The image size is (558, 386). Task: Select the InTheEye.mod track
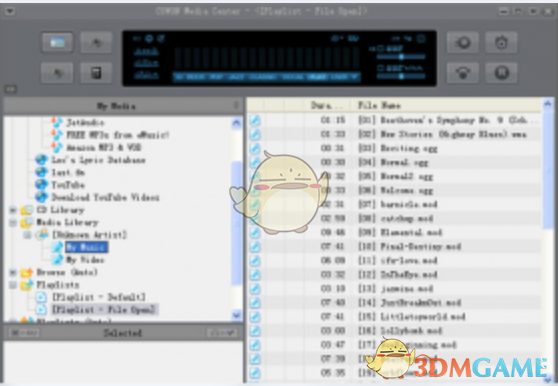coord(394,275)
